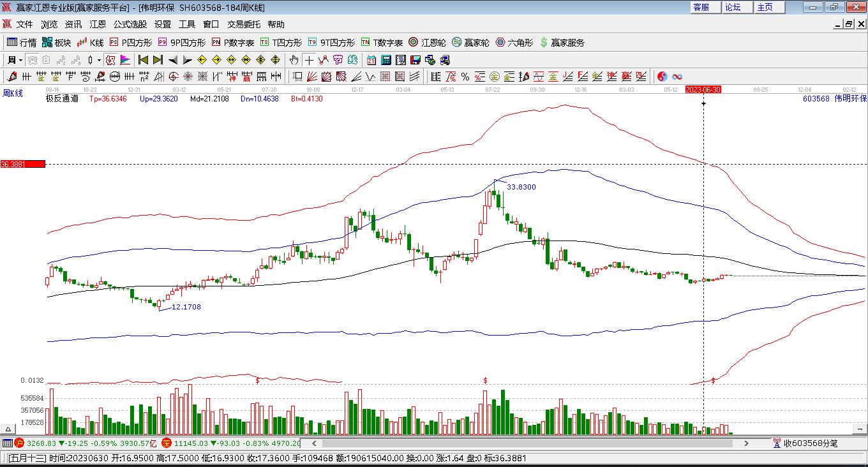Click the small triangle button at bottom-left of chart
The width and height of the screenshot is (868, 467).
(9, 429)
